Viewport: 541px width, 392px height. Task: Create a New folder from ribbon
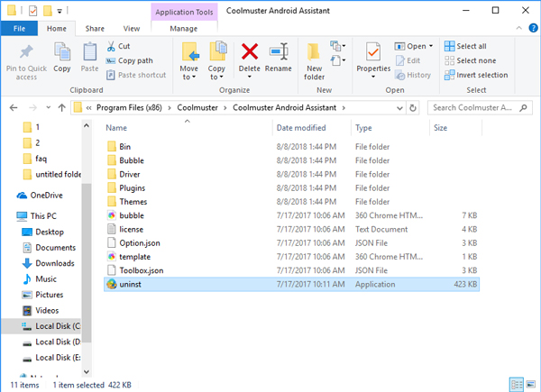[x=314, y=59]
